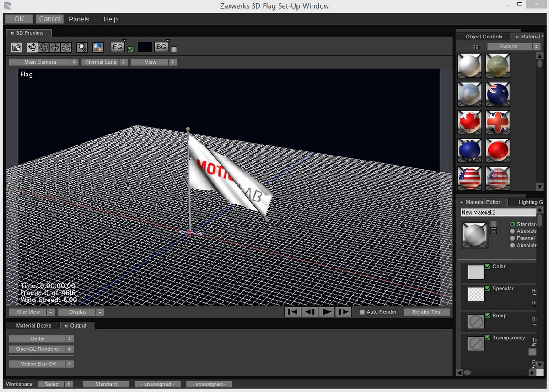Switch to the Object Controls tab
Image resolution: width=549 pixels, height=392 pixels.
pos(484,37)
